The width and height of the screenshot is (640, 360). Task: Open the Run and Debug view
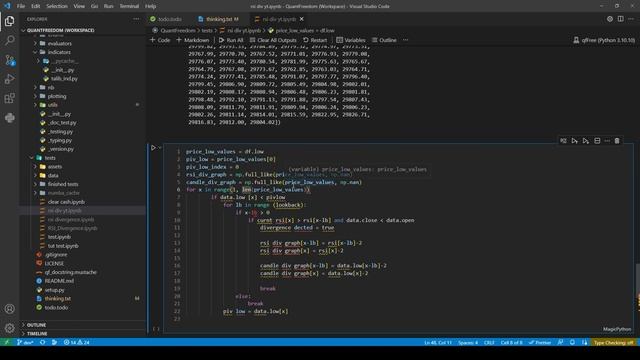click(9, 79)
